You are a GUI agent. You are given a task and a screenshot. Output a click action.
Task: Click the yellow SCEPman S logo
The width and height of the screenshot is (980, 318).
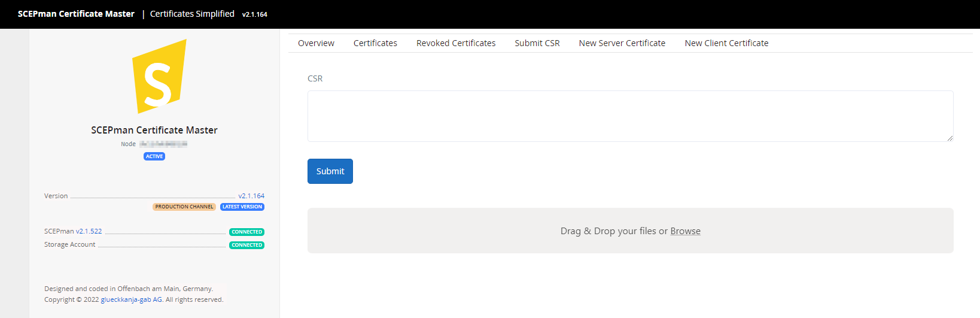coord(159,77)
